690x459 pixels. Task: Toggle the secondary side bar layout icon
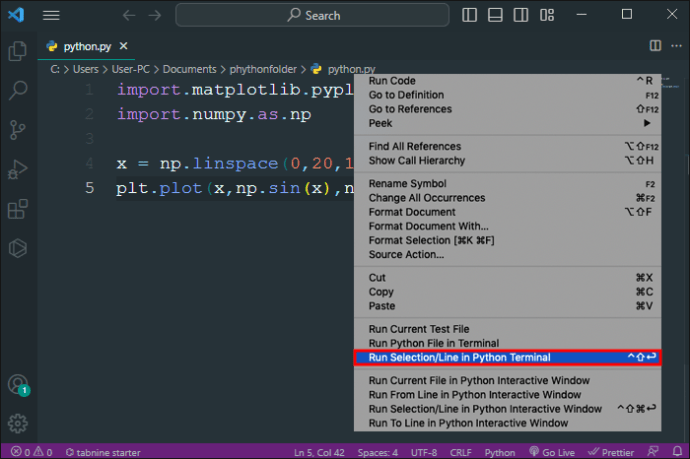point(521,15)
